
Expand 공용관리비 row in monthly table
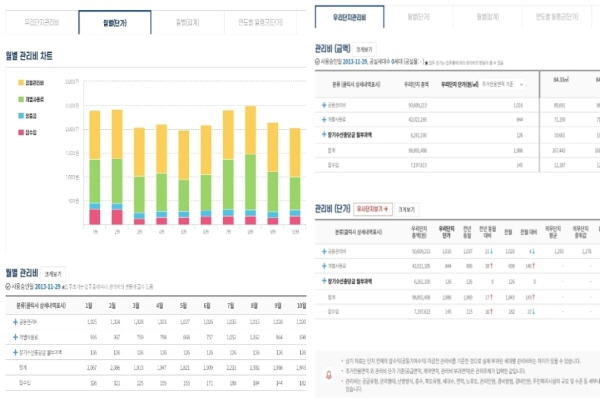pos(15,322)
